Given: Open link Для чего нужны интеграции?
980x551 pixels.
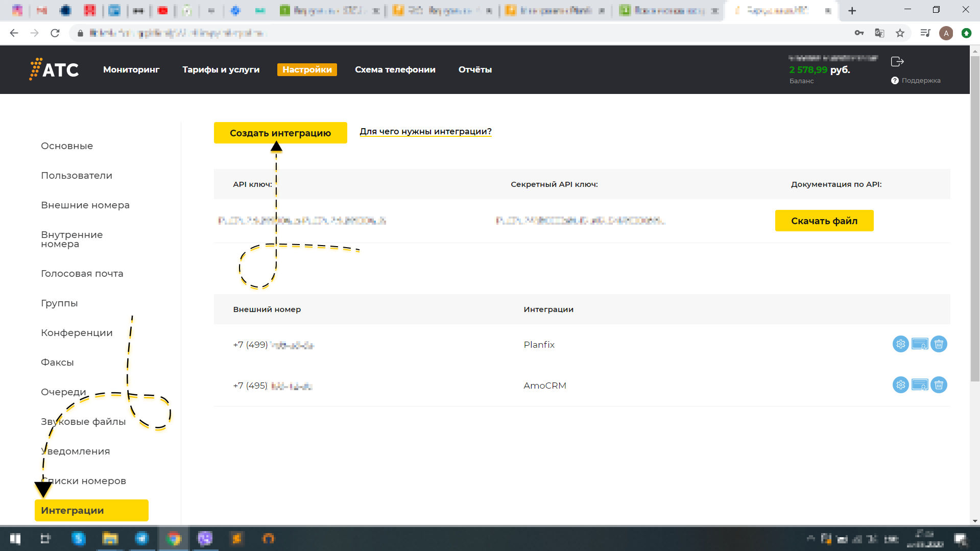Looking at the screenshot, I should pos(425,131).
